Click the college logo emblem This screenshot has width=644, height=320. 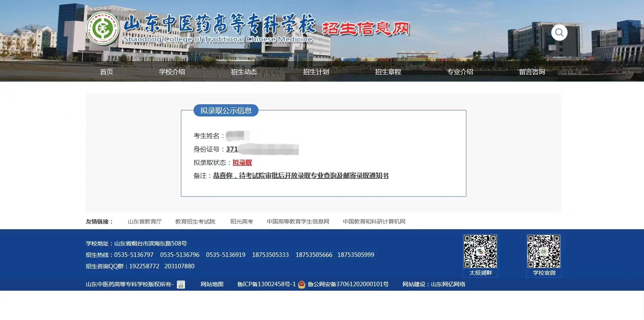click(x=102, y=28)
